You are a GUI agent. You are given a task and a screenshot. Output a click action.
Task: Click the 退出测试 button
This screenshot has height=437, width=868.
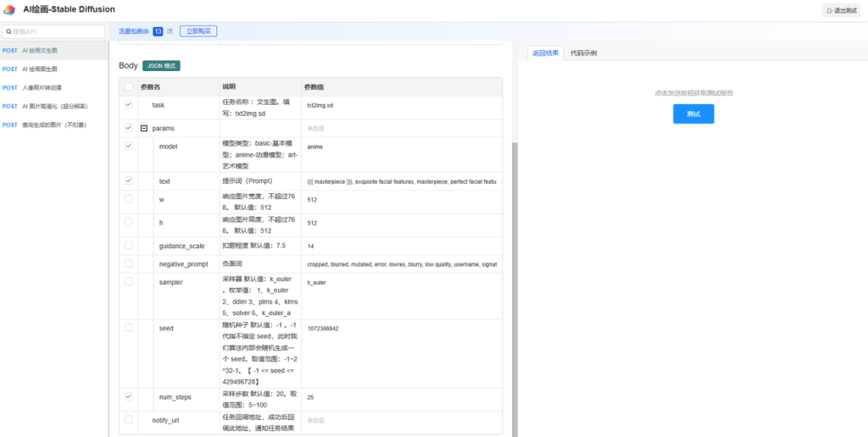pos(841,10)
